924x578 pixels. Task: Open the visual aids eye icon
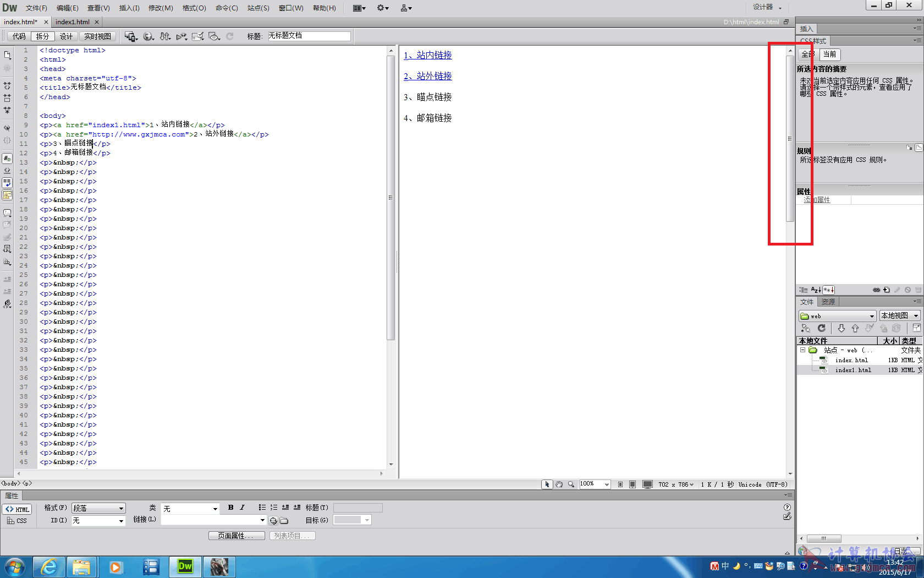pos(214,36)
